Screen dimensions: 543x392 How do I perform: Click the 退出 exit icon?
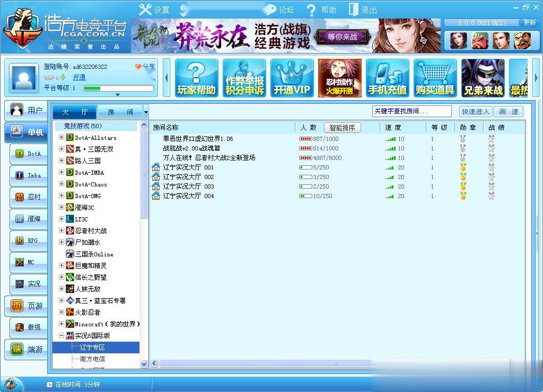[x=353, y=10]
